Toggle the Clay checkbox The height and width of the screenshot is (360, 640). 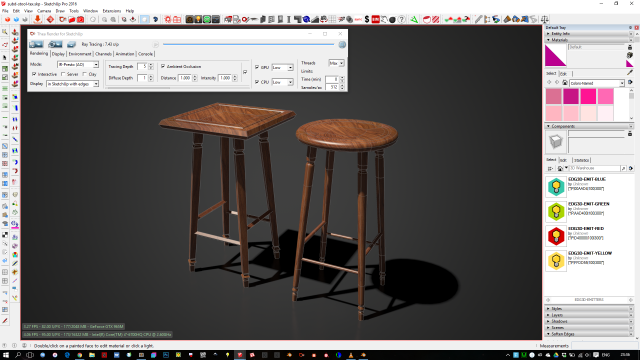click(85, 74)
